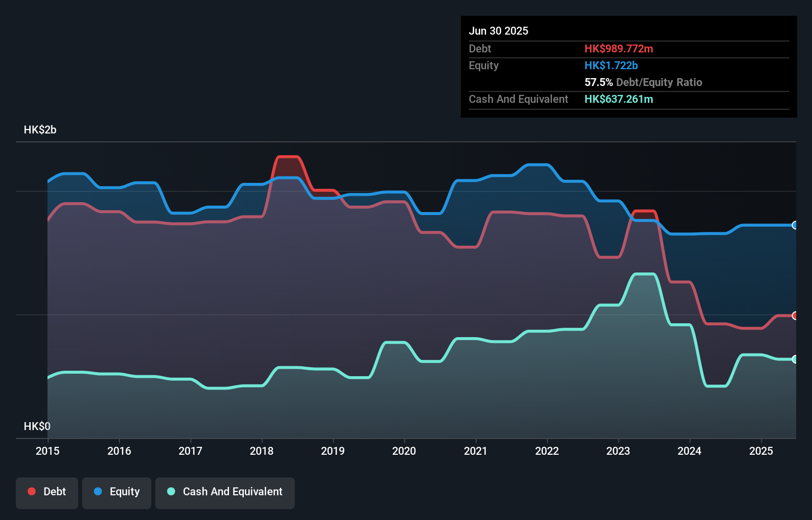Click the blue Equity legend icon
Image resolution: width=812 pixels, height=520 pixels.
tap(100, 492)
